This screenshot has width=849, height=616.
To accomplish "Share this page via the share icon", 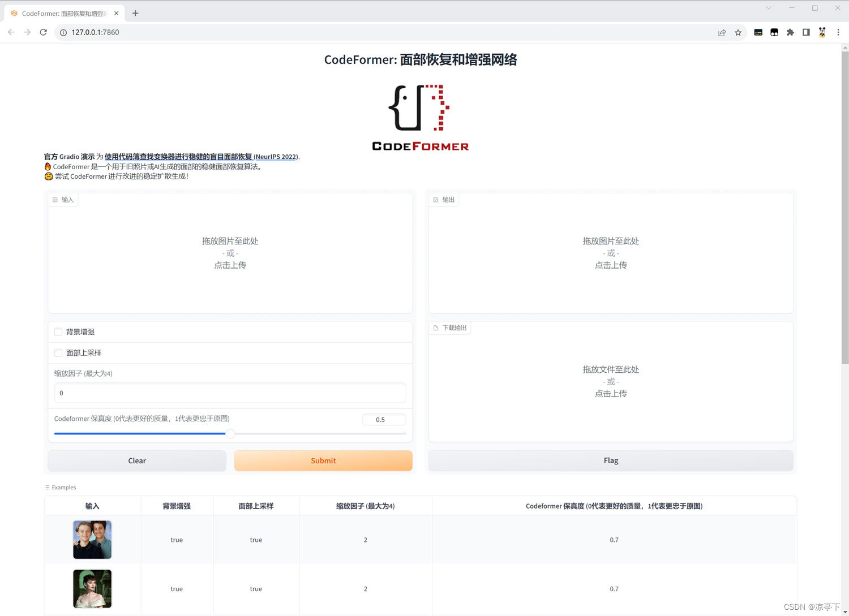I will pyautogui.click(x=722, y=32).
